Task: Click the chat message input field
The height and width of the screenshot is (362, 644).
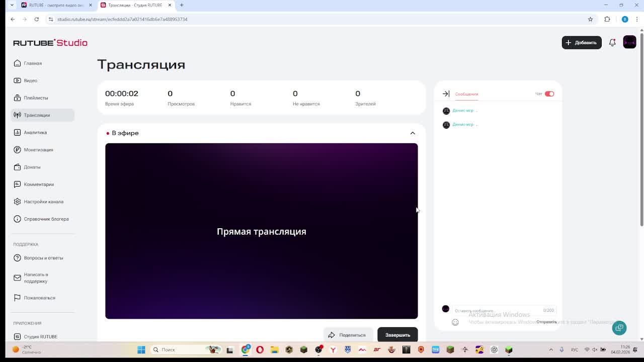Action: [504, 310]
